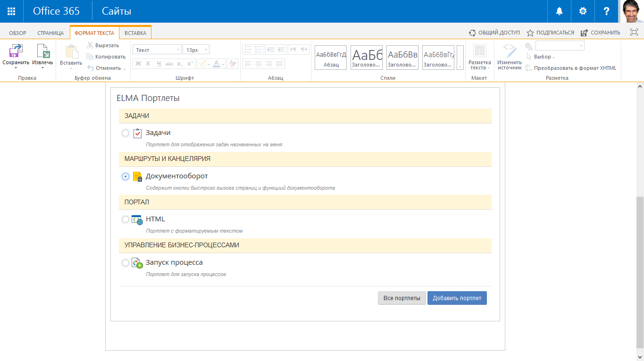Apply bulleted list
Viewport: 644px width, 361px height.
248,50
